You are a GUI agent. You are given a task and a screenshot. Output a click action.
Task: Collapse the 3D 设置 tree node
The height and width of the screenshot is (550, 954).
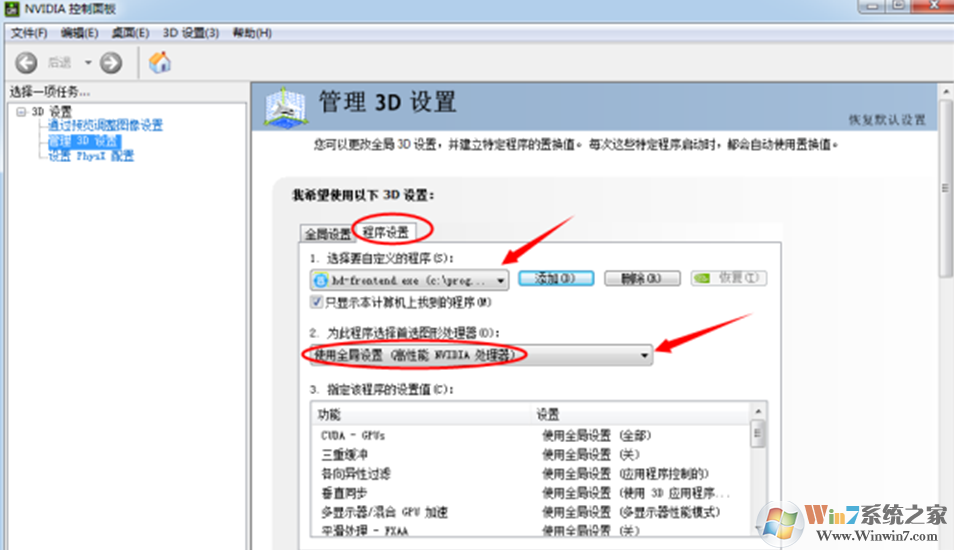coord(21,111)
